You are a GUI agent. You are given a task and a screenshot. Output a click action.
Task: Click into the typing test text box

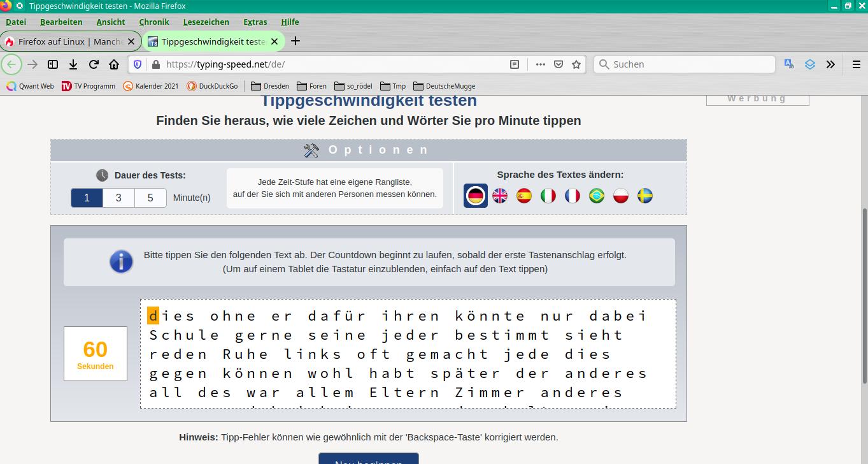(x=408, y=354)
